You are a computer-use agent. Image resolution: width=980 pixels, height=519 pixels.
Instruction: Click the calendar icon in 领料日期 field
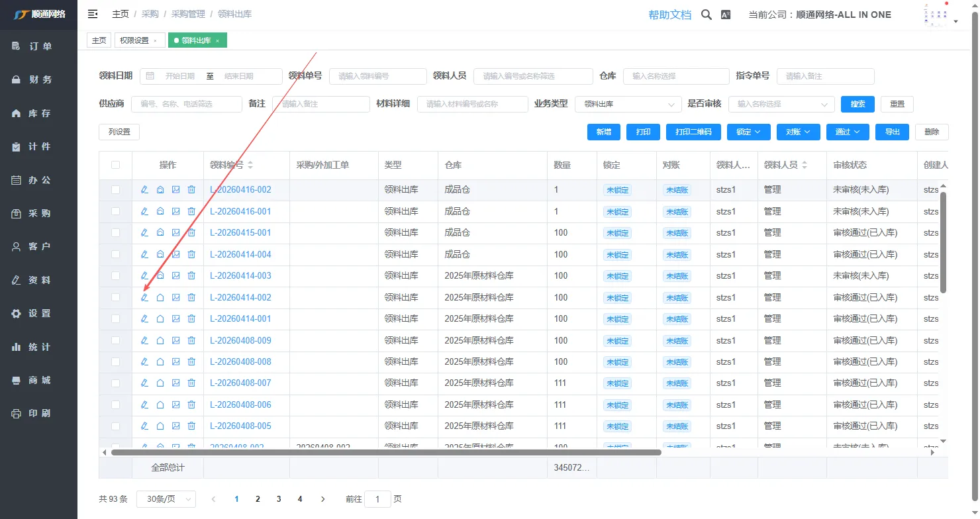click(150, 76)
